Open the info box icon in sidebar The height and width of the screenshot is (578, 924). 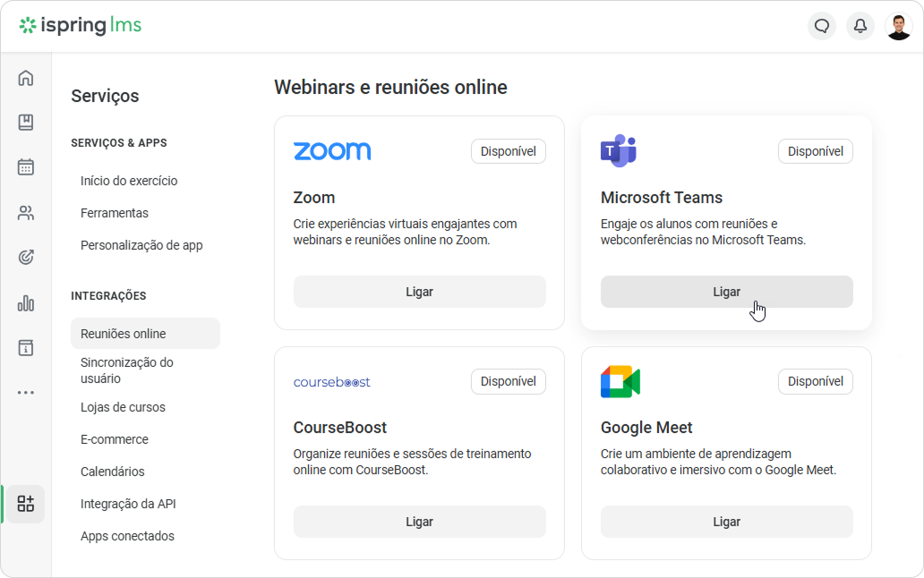point(25,348)
